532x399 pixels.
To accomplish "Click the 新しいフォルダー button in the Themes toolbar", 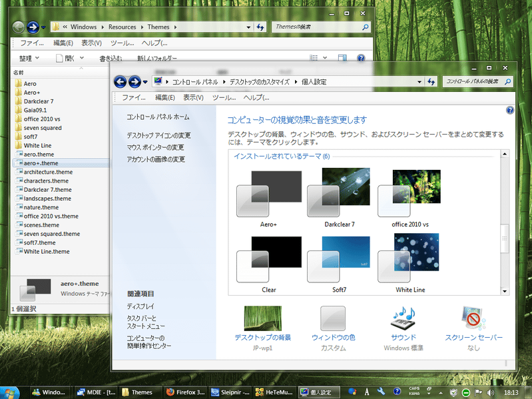I will [156, 59].
